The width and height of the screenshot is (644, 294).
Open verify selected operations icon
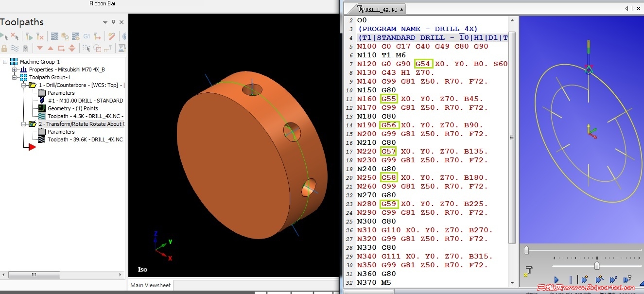[x=65, y=36]
